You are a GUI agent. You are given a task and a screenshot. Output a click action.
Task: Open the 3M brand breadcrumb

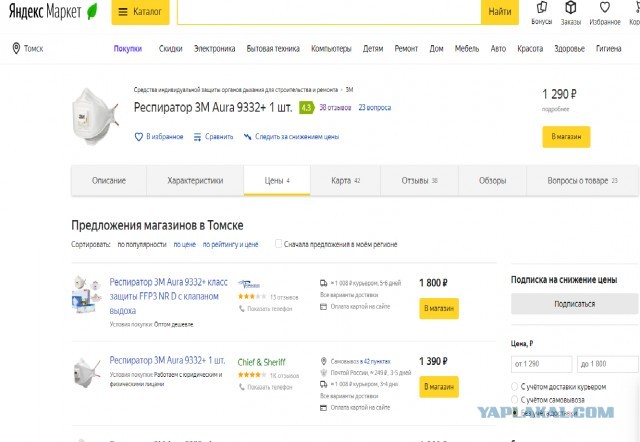point(349,89)
